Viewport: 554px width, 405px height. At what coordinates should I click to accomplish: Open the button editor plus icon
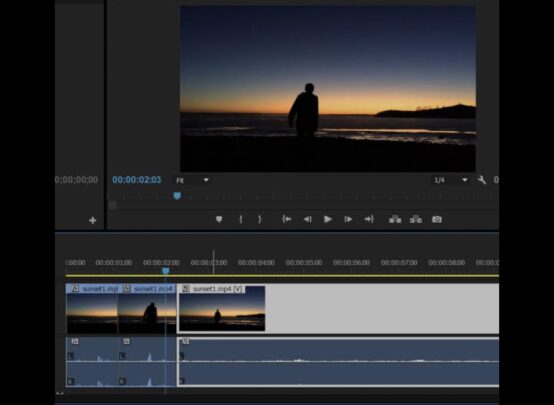point(93,221)
